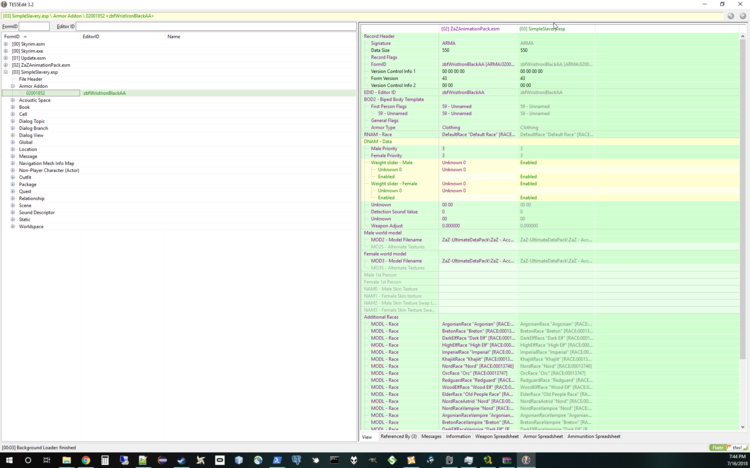Screen dimensions: 750x468
Task: Switch to the View tab
Action: coord(367,437)
